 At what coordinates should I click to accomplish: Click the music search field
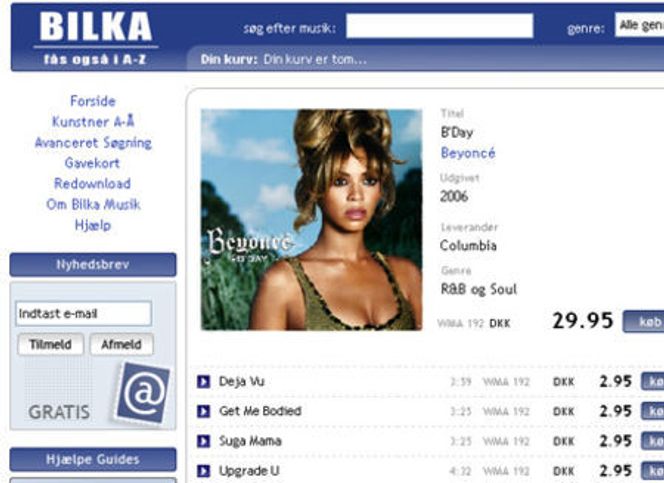(440, 26)
